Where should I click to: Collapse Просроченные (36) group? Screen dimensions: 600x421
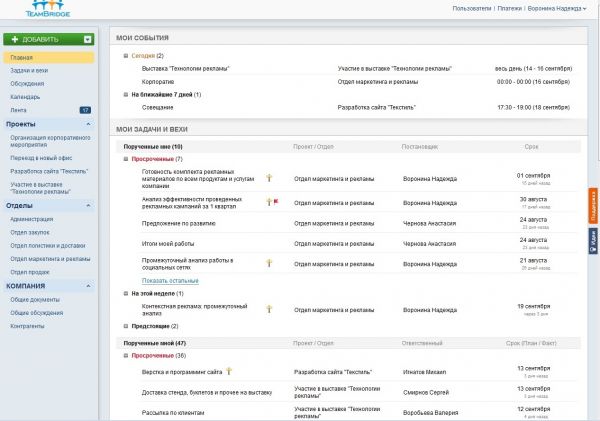point(126,356)
